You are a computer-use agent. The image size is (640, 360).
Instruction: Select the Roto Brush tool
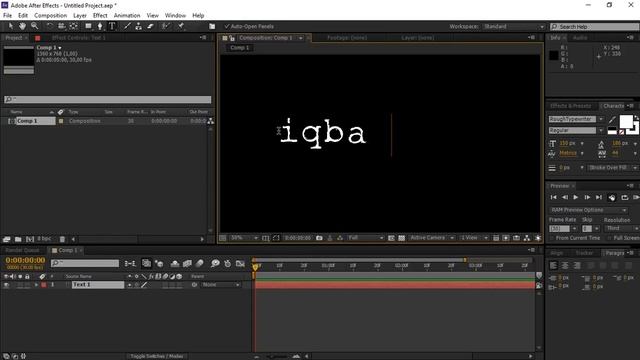[x=165, y=26]
